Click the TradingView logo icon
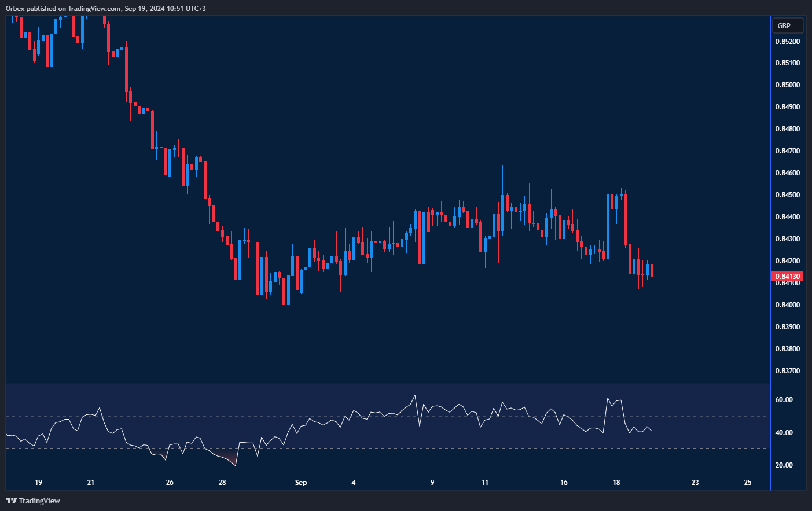 point(11,501)
